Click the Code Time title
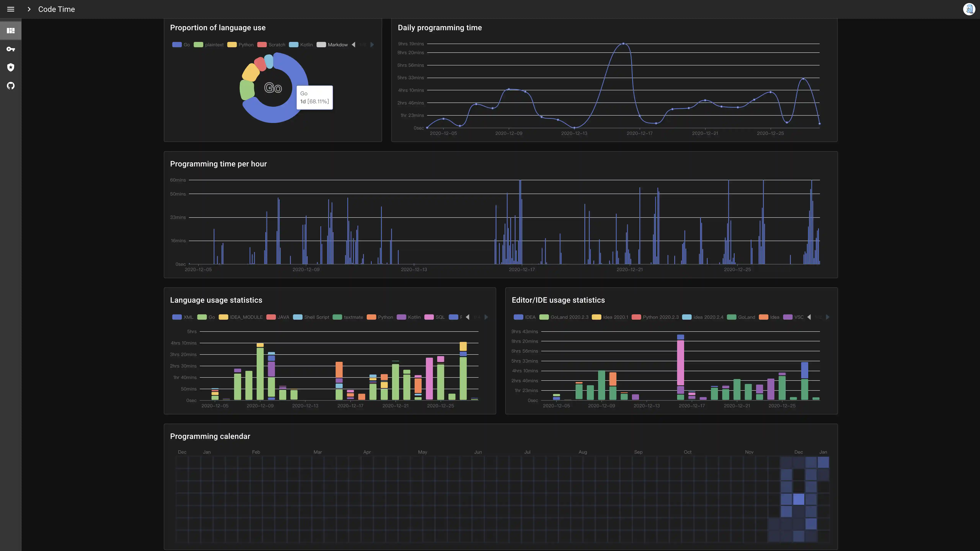 pos(56,9)
